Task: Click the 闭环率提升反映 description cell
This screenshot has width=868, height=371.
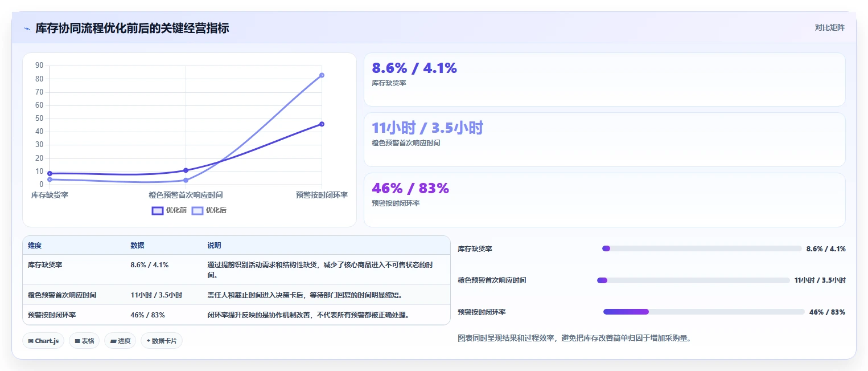Action: pyautogui.click(x=308, y=315)
